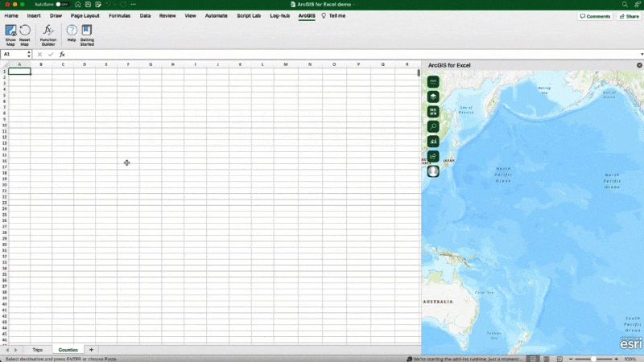
Task: Toggle the AutoSave switch
Action: [x=62, y=4]
